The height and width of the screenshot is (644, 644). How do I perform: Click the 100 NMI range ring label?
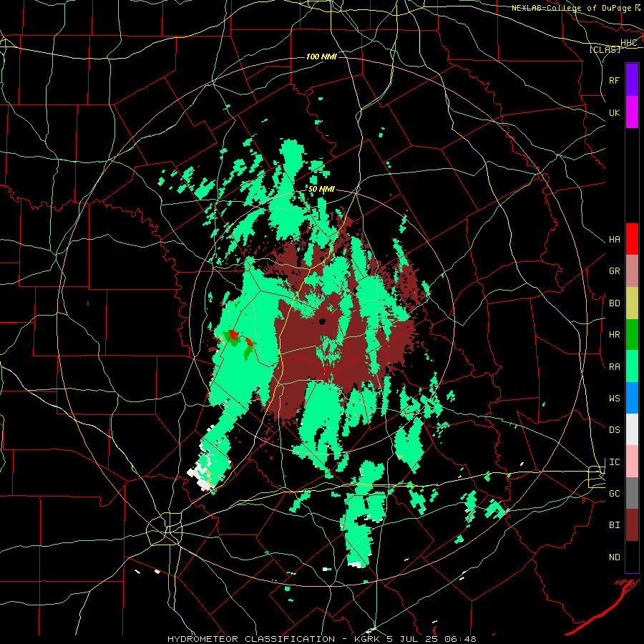pos(321,57)
